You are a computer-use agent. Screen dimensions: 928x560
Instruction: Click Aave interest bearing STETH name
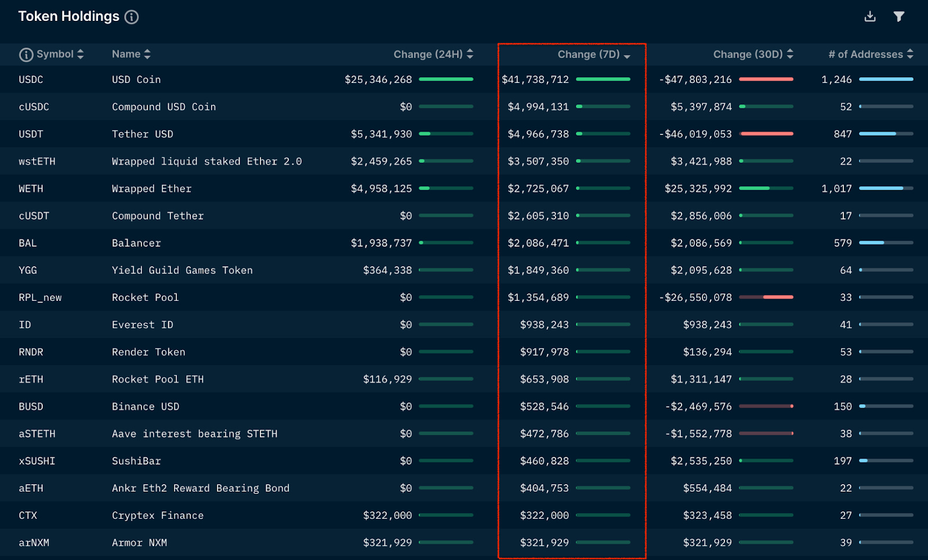[x=195, y=434]
